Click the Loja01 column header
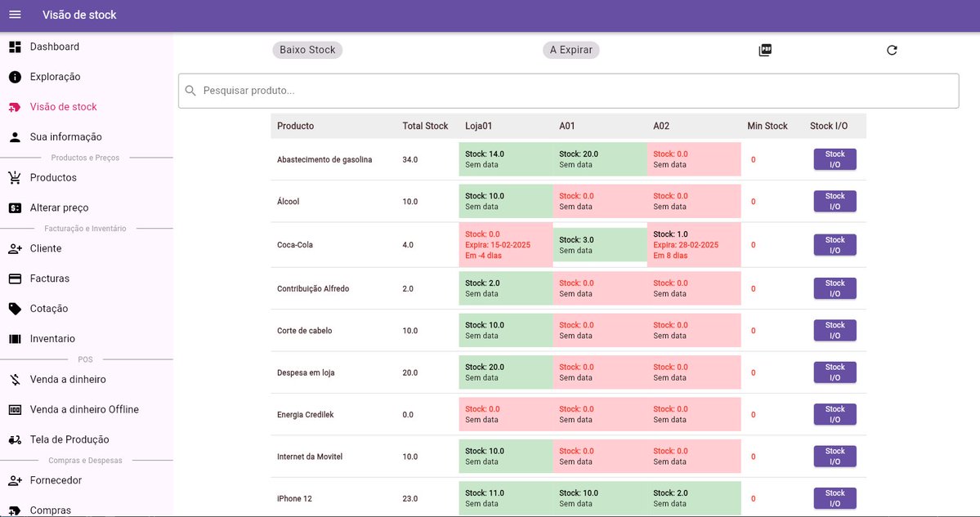 [479, 126]
